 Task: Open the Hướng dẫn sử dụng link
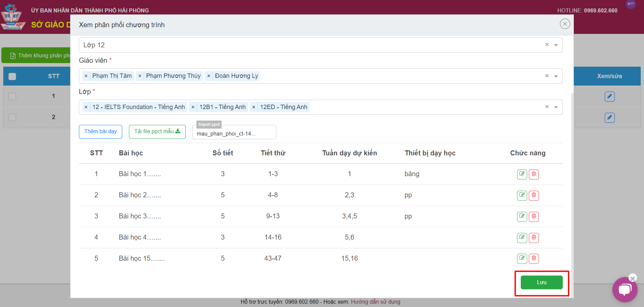pyautogui.click(x=375, y=302)
